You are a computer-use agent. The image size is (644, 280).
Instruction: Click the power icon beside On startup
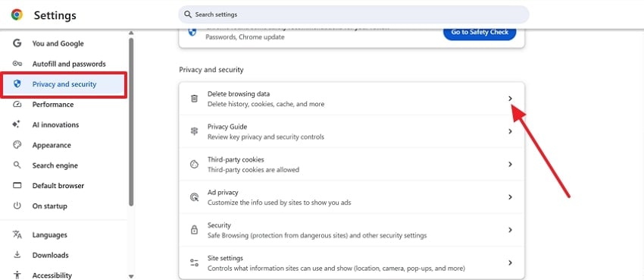tap(17, 206)
